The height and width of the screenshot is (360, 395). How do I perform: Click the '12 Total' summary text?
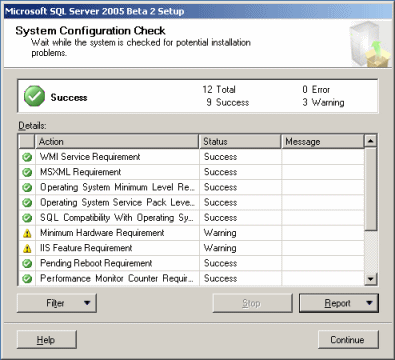coord(219,90)
